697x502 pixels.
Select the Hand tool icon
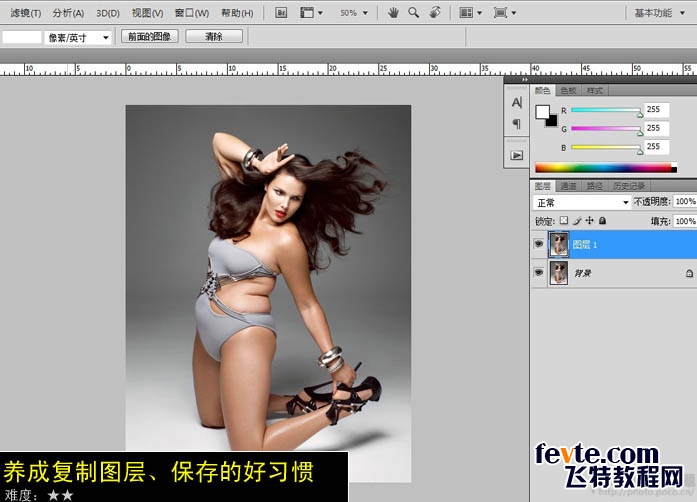tap(393, 13)
